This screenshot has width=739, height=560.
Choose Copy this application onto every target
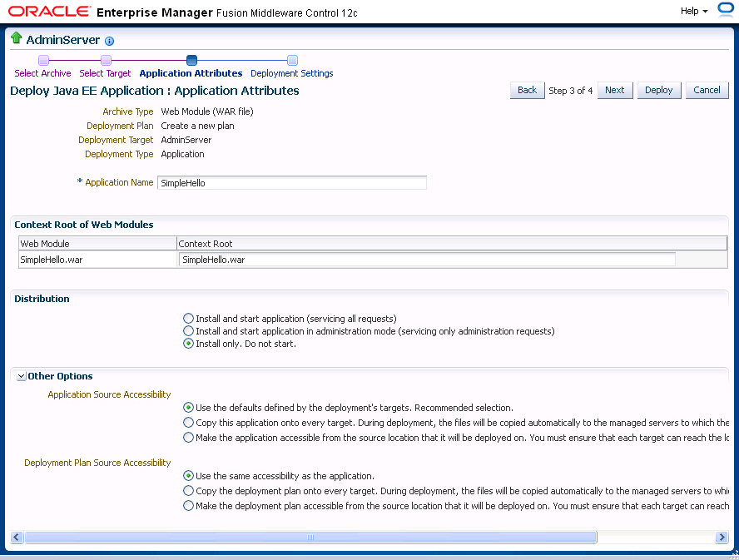tap(189, 423)
